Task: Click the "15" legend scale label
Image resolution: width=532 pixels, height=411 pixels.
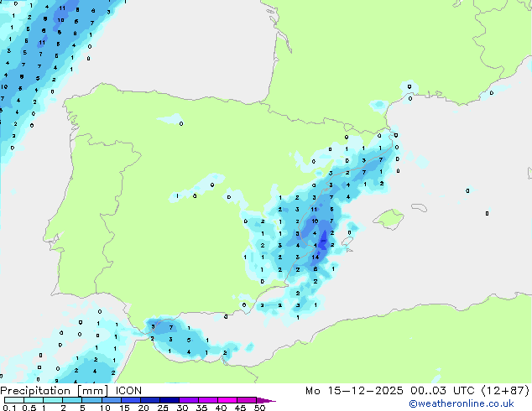Action: click(x=124, y=408)
